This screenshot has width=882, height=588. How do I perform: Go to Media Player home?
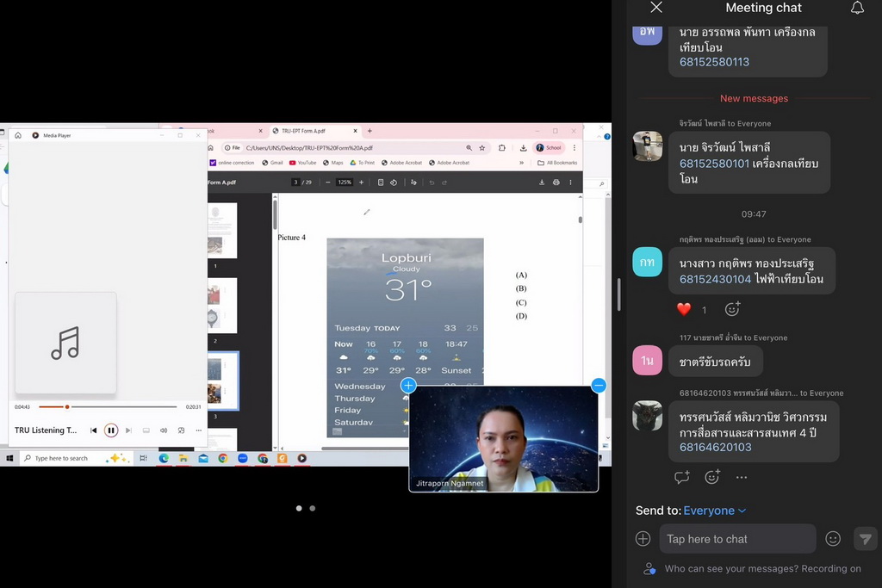coord(18,135)
